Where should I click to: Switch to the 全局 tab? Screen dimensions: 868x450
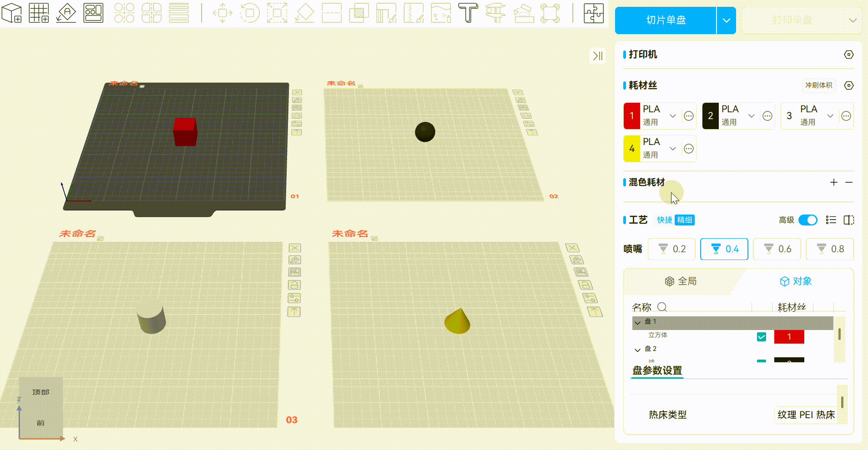click(681, 281)
